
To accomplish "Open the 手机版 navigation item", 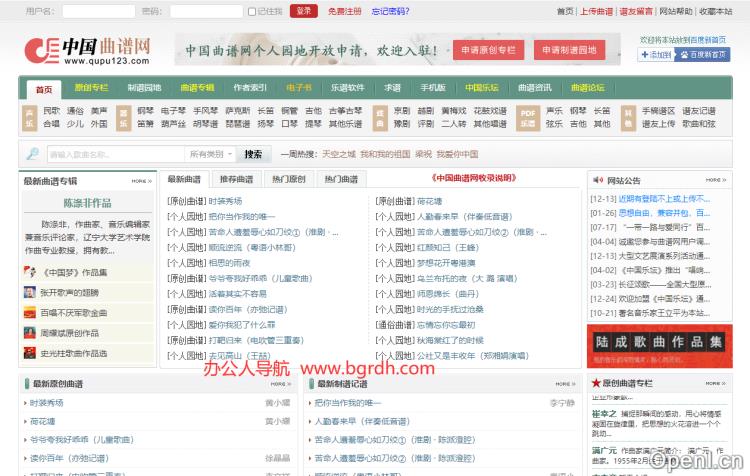I will click(433, 88).
